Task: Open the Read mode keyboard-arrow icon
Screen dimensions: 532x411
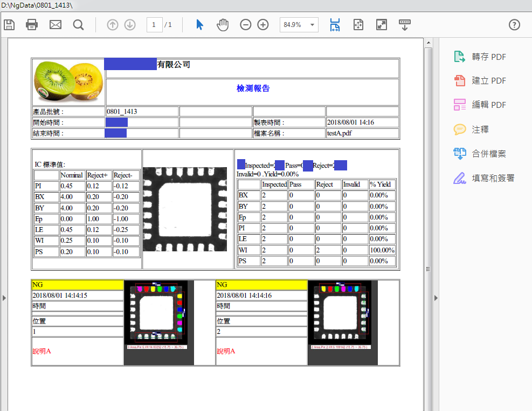Action: click(404, 25)
